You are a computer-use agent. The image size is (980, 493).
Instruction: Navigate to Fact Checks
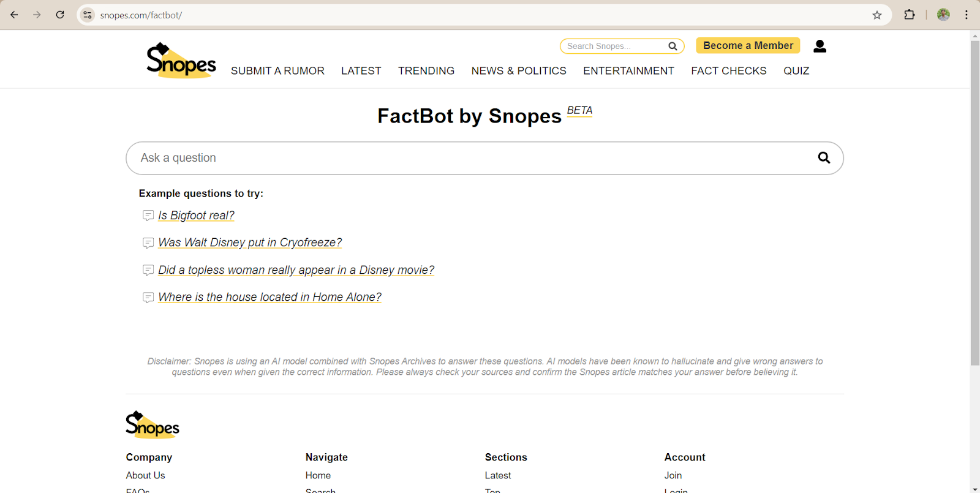tap(729, 71)
